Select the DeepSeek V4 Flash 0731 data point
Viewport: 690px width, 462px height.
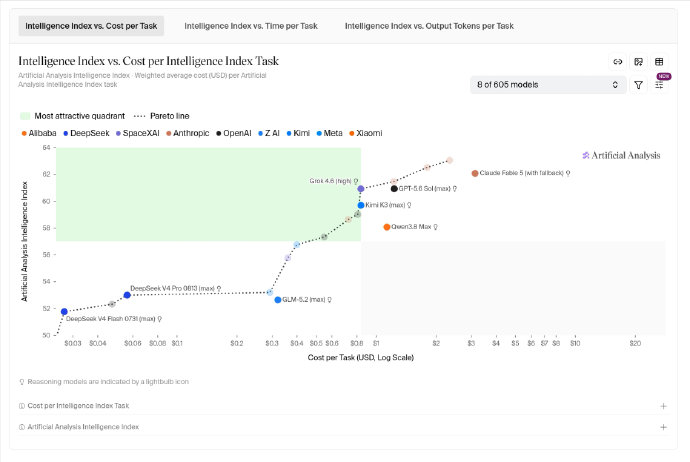point(64,312)
